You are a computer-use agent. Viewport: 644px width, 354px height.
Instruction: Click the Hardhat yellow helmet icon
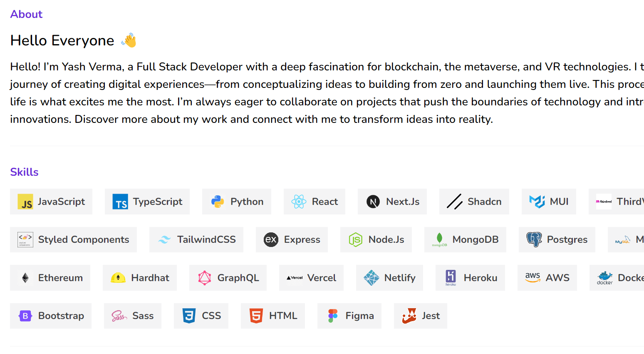tap(118, 278)
